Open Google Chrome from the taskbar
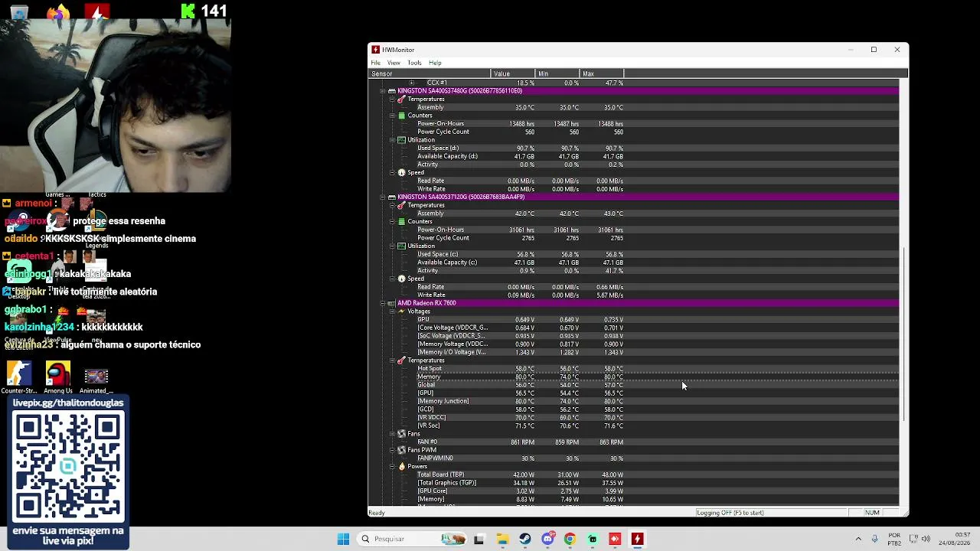 [570, 539]
